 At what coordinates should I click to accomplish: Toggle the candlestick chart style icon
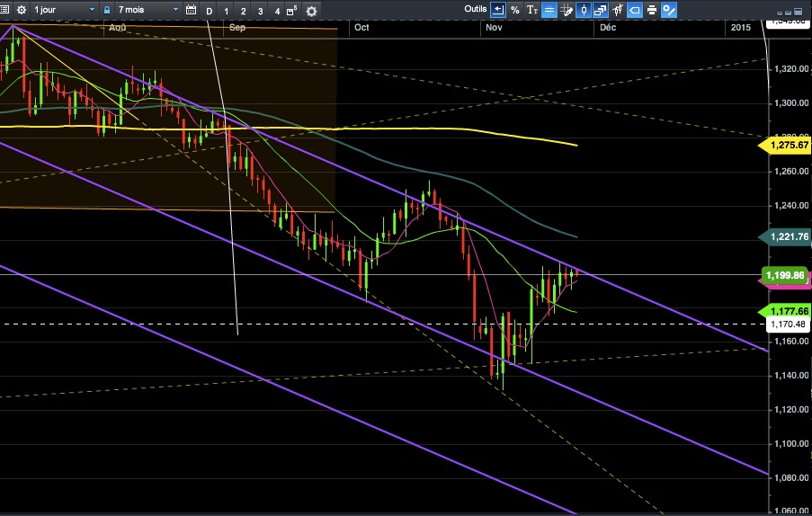coord(584,10)
